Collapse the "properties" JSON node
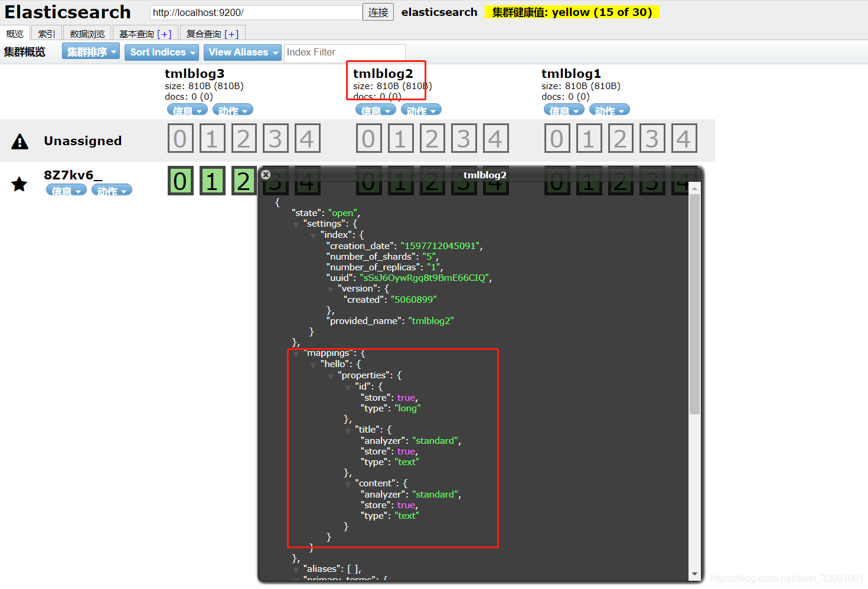 [x=331, y=376]
